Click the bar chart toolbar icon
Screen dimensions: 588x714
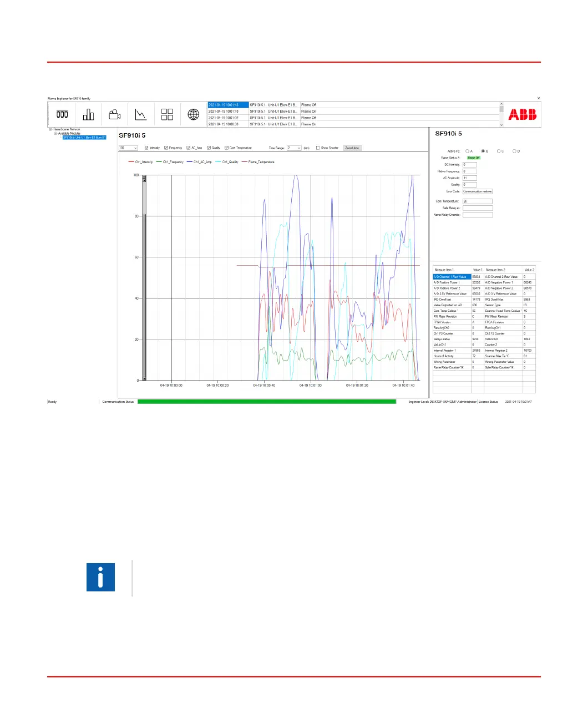[88, 114]
